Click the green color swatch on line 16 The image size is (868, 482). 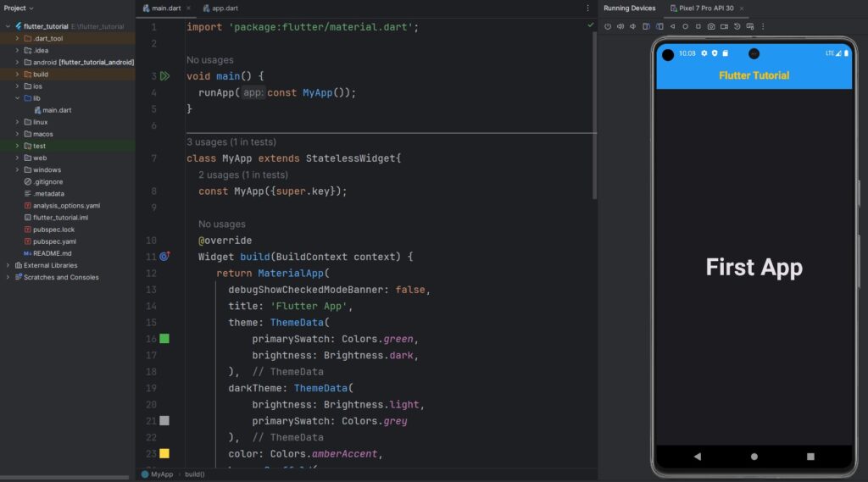click(164, 339)
